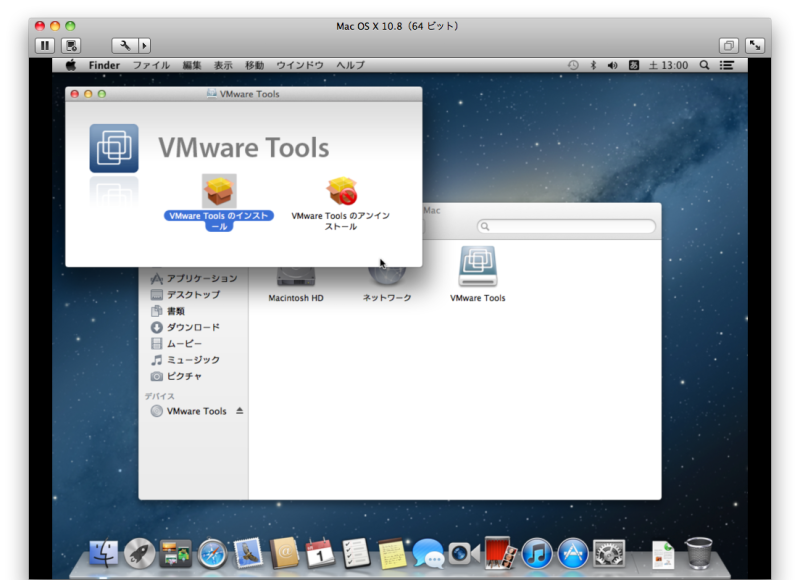The height and width of the screenshot is (580, 800).
Task: Open the App Store from the Dock
Action: 573,553
